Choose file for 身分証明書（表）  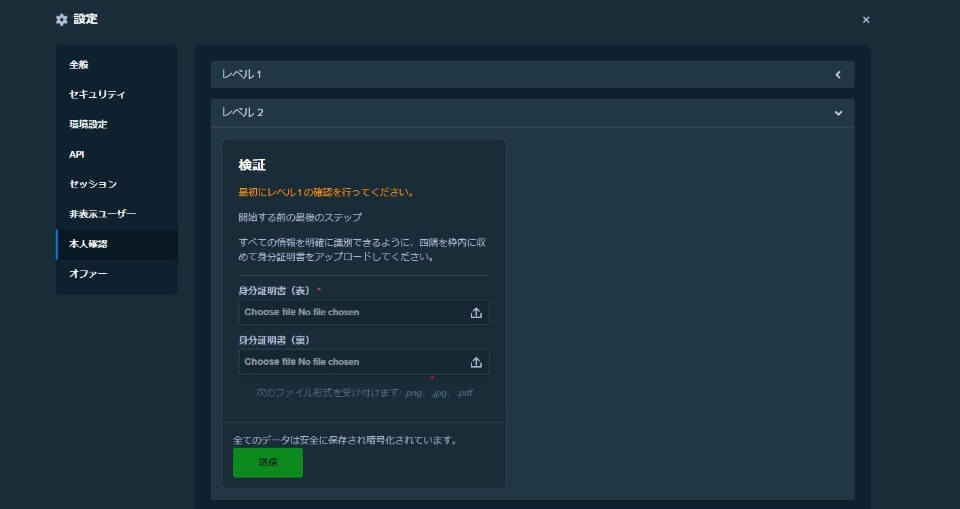[x=364, y=312]
